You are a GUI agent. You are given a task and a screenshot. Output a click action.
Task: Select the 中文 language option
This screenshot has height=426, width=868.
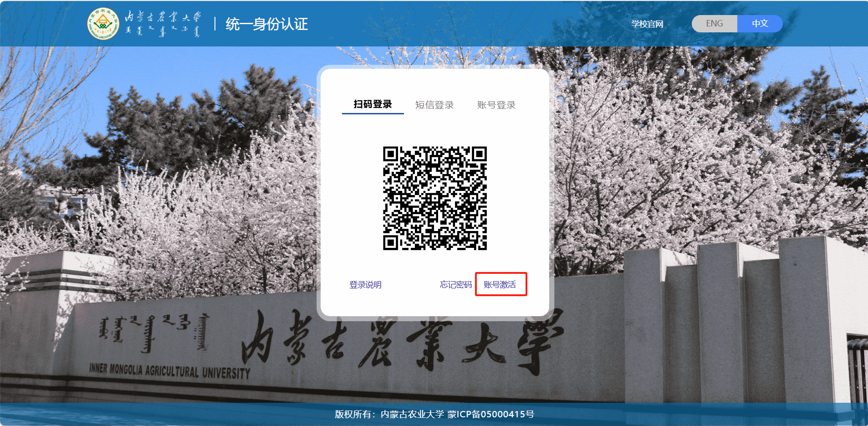click(760, 24)
